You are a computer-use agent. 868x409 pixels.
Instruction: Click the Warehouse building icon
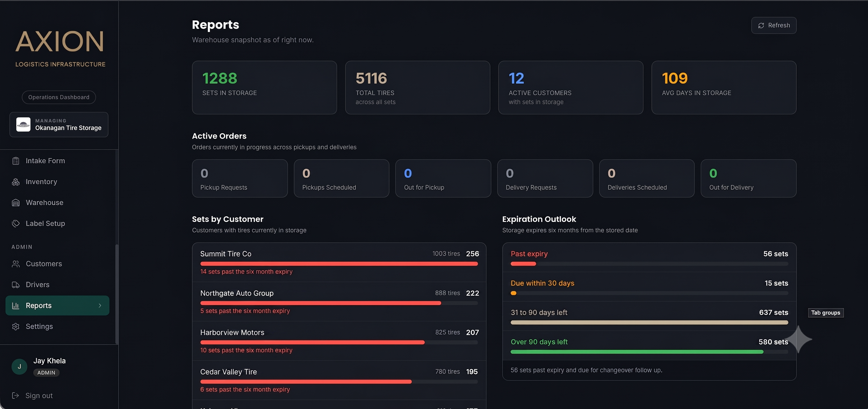pyautogui.click(x=15, y=203)
